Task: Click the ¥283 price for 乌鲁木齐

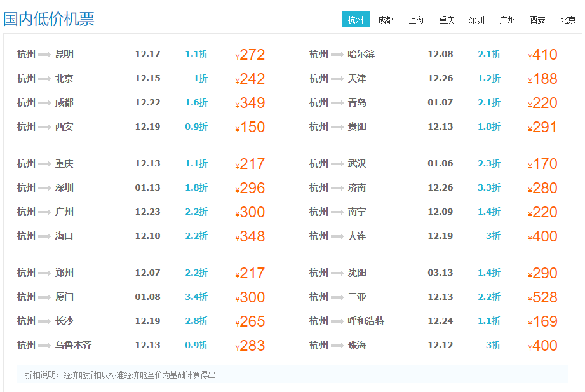Action: click(250, 346)
